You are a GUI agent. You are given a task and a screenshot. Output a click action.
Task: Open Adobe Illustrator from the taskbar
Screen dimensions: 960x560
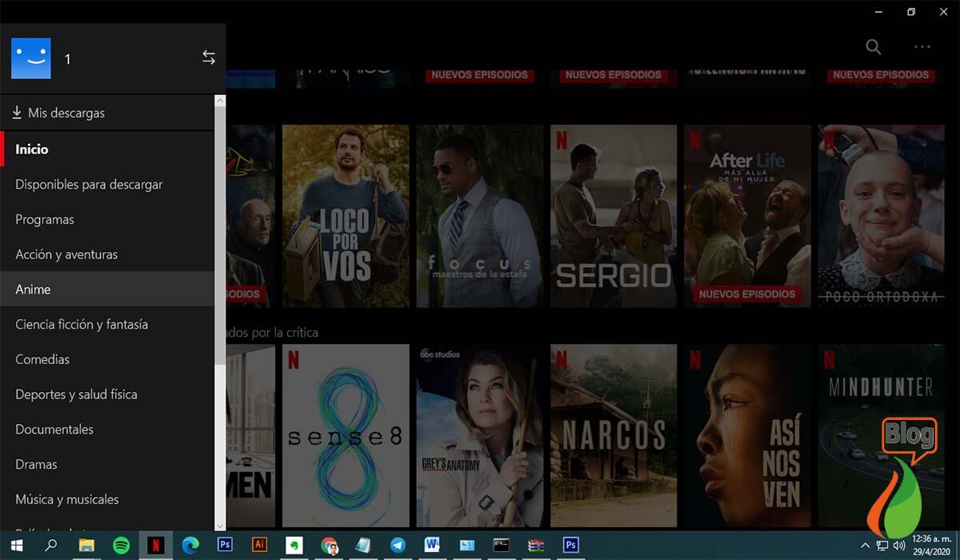259,545
